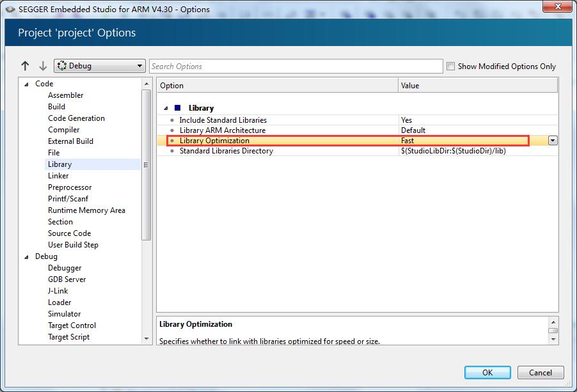Select Section category
Screen dimensions: 577x392
pos(60,222)
